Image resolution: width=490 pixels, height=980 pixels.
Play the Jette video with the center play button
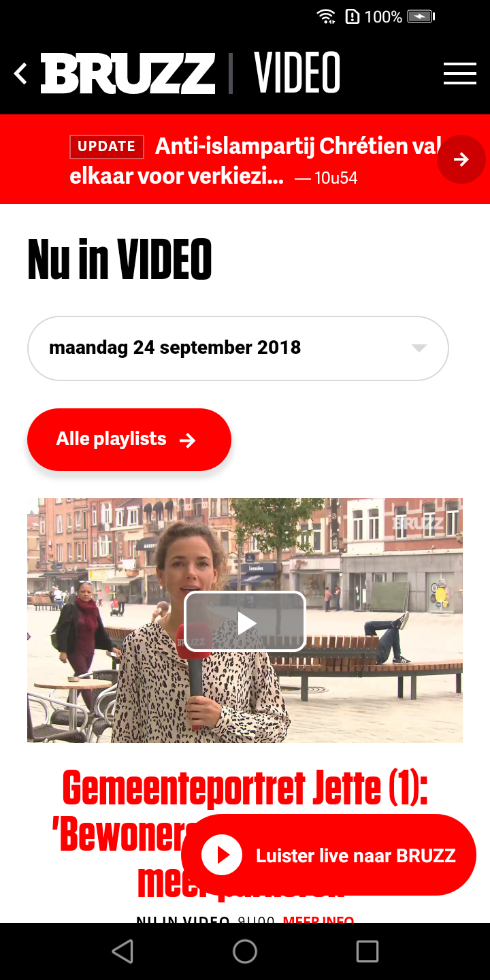245,622
